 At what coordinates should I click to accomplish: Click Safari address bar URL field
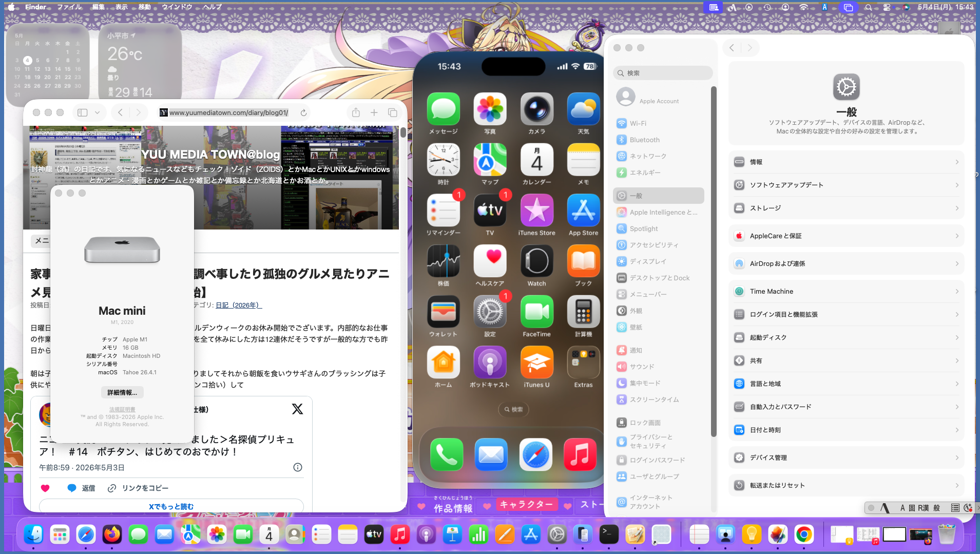pos(229,112)
